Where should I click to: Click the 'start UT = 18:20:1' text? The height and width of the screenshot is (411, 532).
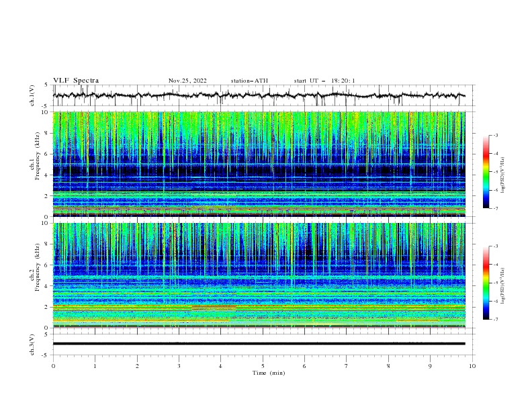coord(324,81)
